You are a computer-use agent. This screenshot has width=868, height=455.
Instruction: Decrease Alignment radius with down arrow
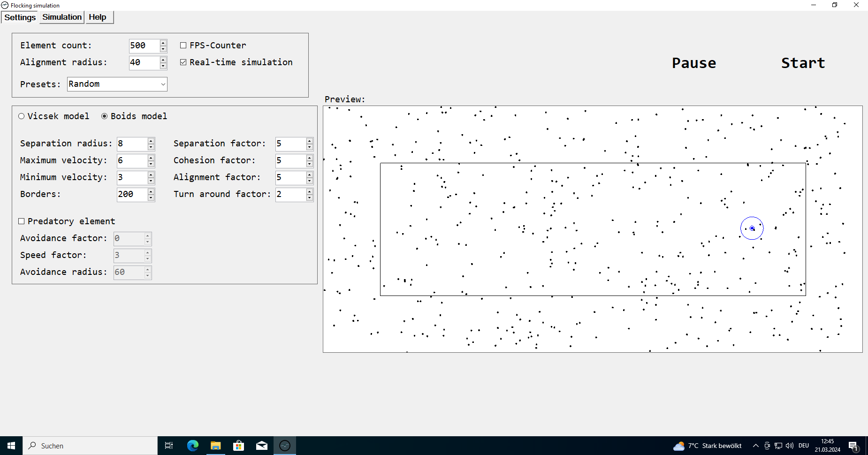(163, 66)
